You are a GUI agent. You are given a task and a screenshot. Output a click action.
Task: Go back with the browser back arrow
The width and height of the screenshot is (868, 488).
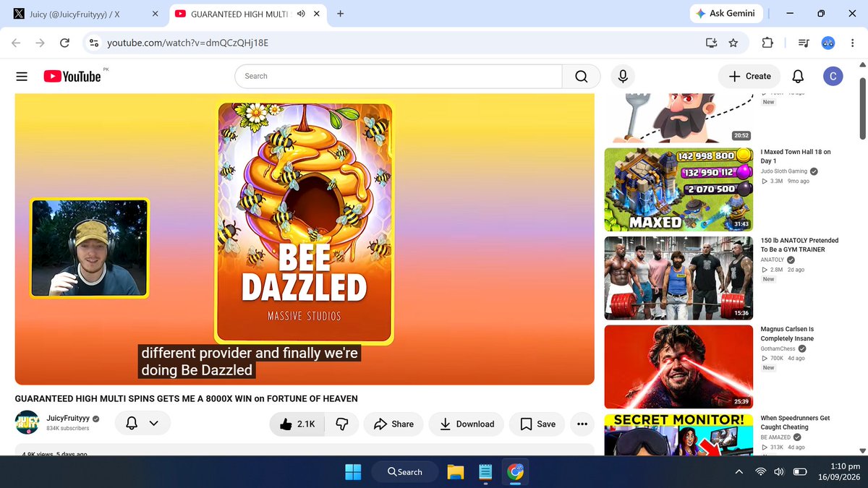[x=16, y=43]
